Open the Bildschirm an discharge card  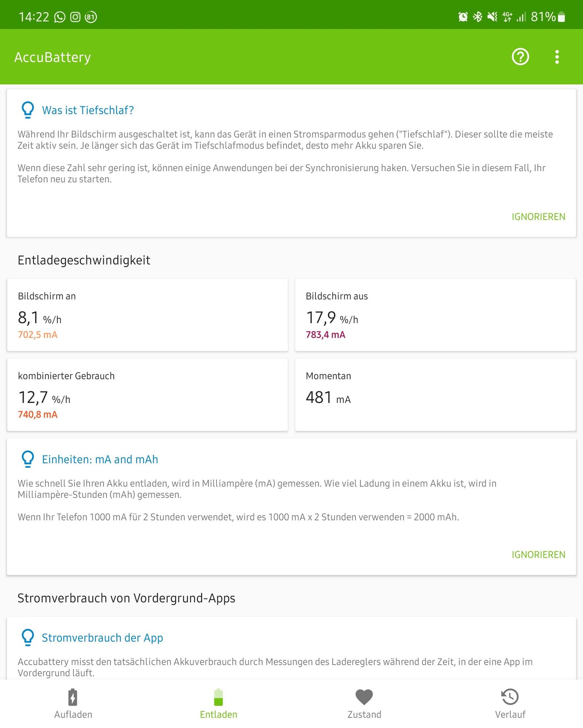point(147,315)
